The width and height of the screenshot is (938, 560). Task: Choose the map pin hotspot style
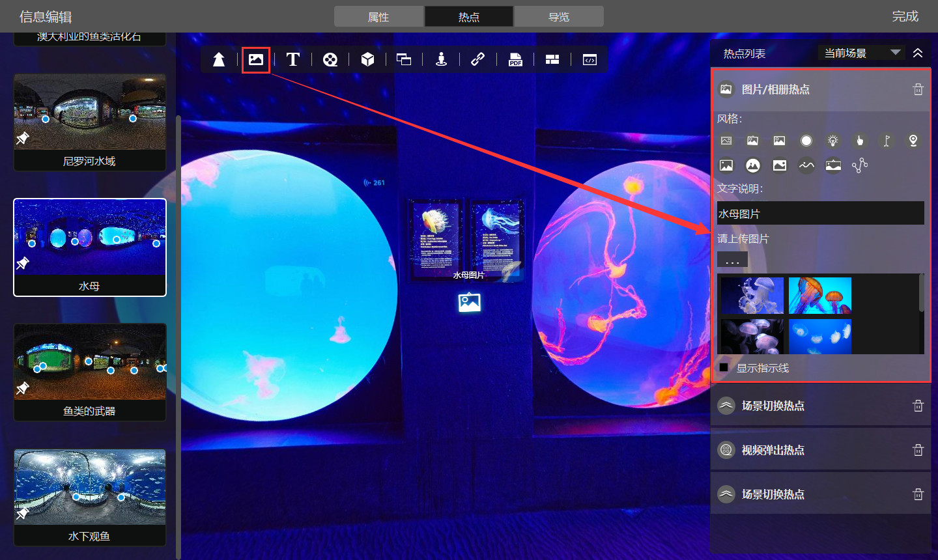click(913, 141)
